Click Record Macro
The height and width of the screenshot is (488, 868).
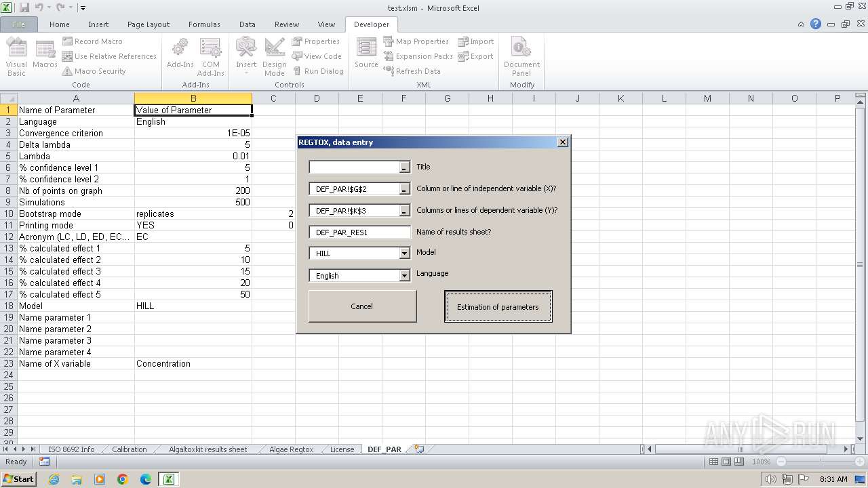tap(92, 41)
